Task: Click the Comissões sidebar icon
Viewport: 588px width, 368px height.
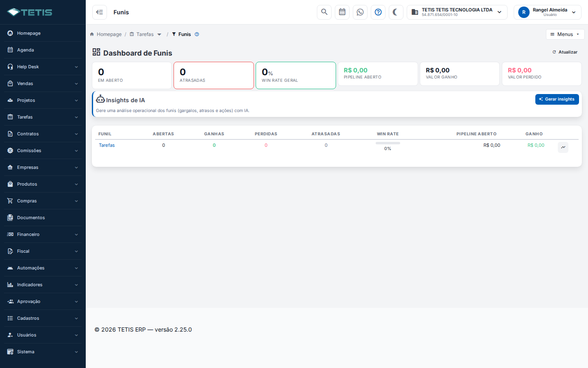Action: click(10, 150)
